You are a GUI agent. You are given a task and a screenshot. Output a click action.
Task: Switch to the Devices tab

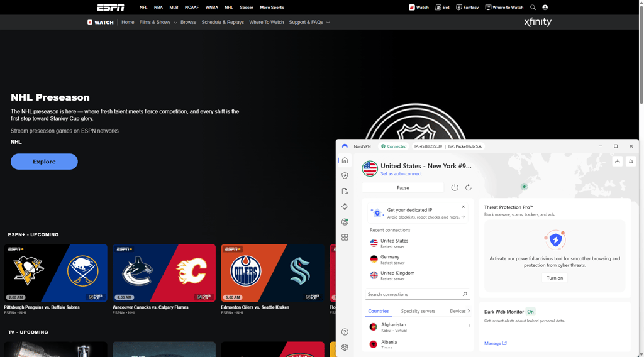[458, 311]
